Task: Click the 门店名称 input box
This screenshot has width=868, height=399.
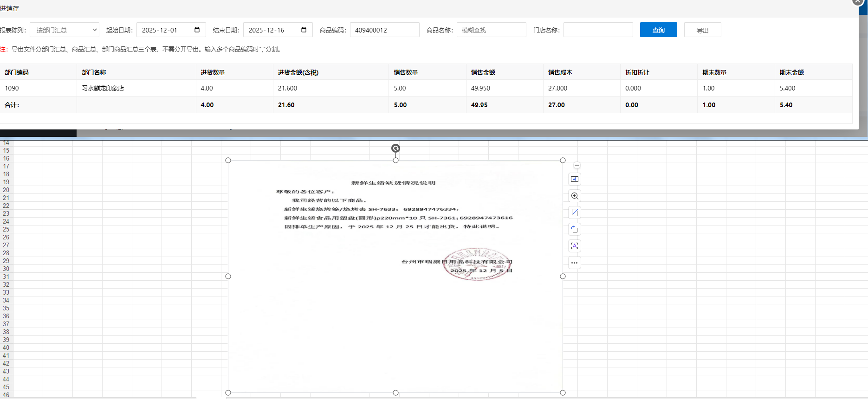Action: click(598, 30)
